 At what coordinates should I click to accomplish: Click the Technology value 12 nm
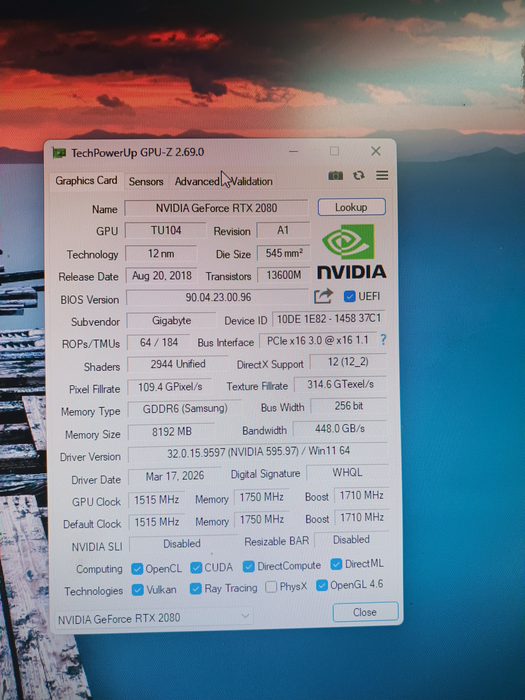[x=161, y=254]
